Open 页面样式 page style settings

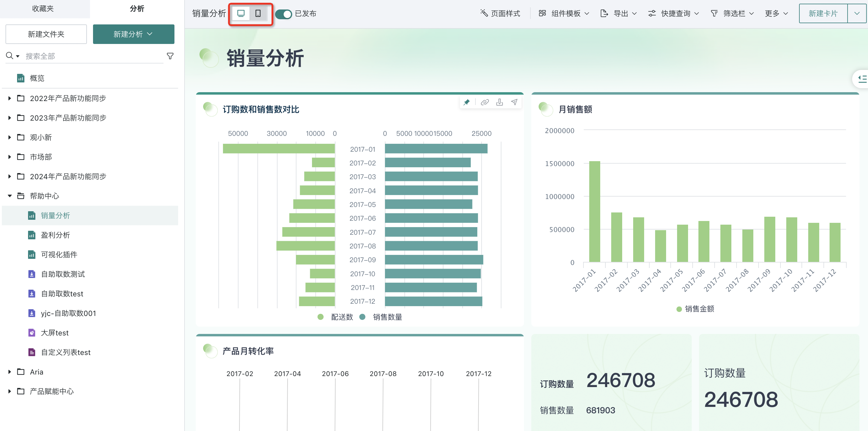(500, 13)
